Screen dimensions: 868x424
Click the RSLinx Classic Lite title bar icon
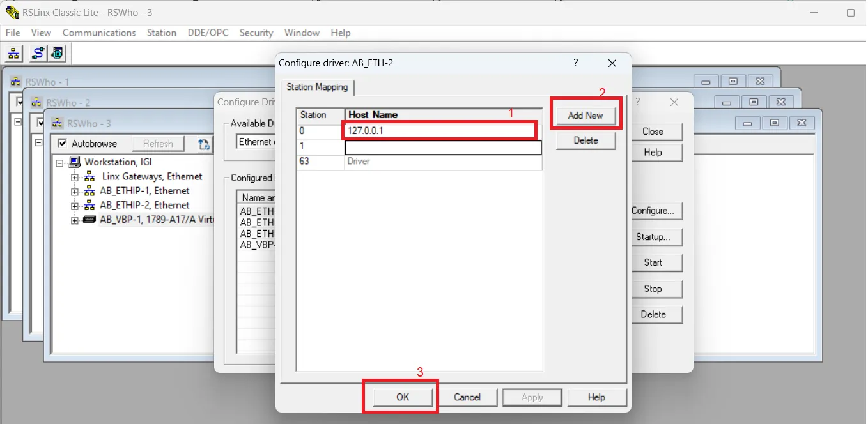12,12
